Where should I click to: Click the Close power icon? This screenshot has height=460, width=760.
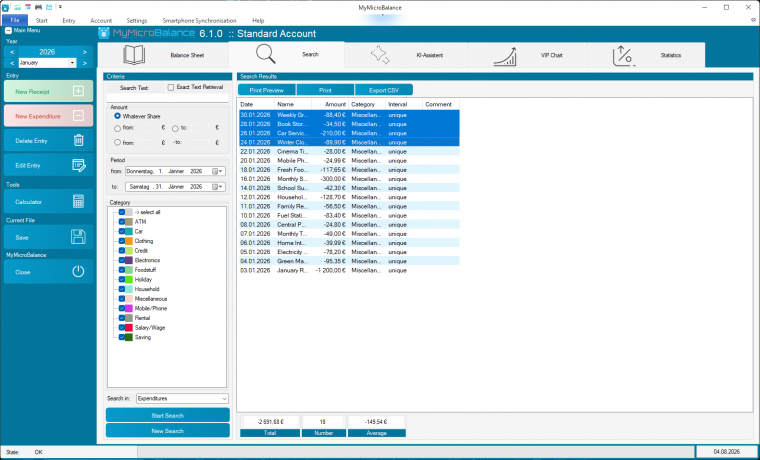[x=78, y=272]
